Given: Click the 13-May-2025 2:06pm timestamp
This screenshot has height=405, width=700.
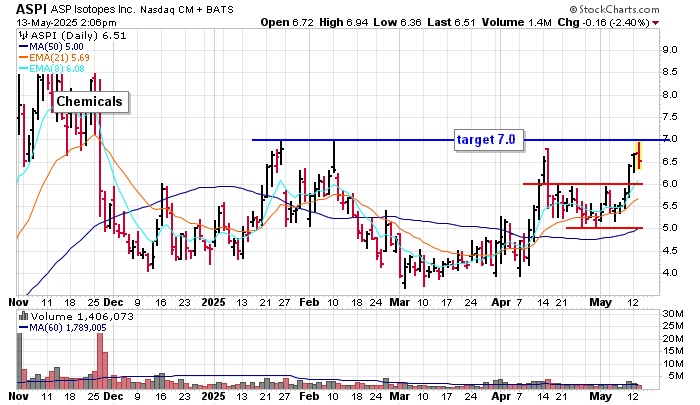Looking at the screenshot, I should (67, 23).
